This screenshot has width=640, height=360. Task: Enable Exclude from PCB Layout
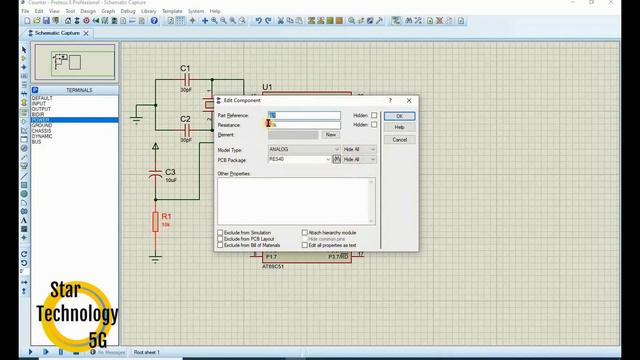[220, 239]
